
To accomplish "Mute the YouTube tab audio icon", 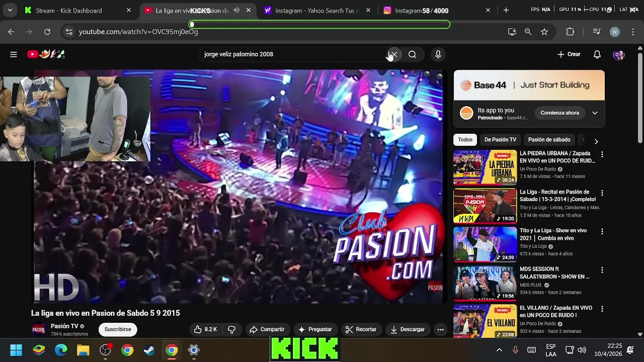I will click(x=236, y=10).
